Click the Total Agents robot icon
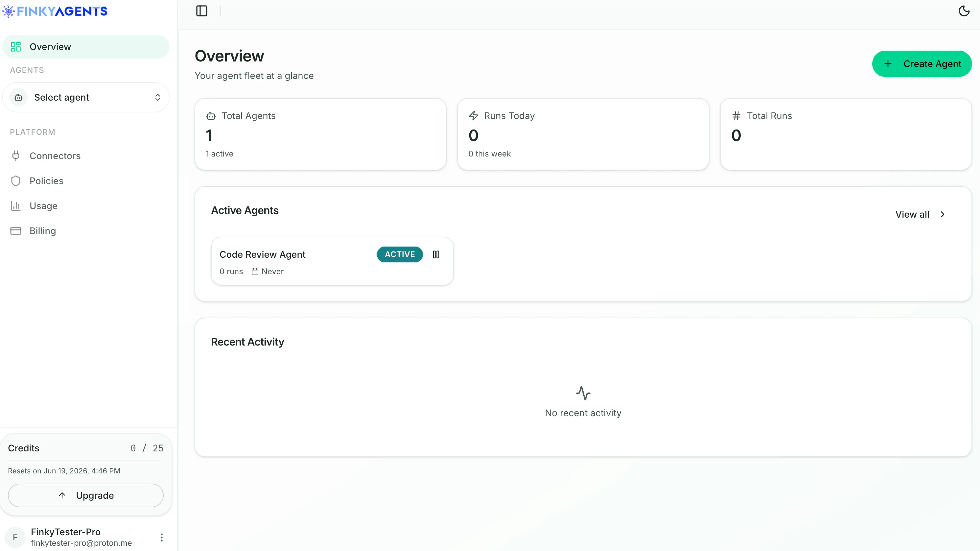The height and width of the screenshot is (551, 980). [211, 116]
